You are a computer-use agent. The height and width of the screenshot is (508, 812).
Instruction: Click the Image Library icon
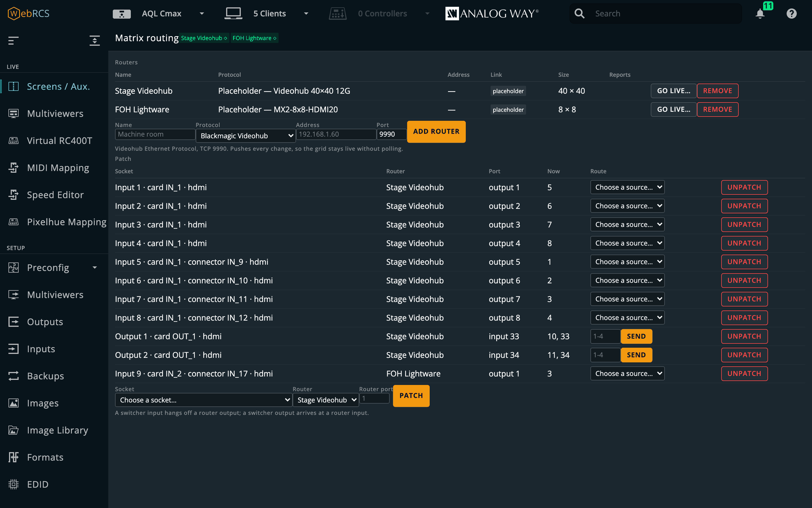[x=14, y=430]
